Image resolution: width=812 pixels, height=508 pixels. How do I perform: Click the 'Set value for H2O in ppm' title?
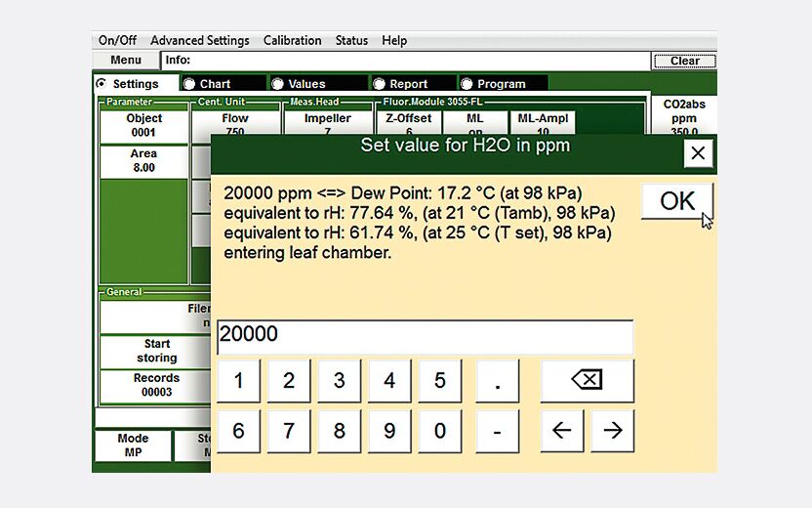point(465,146)
